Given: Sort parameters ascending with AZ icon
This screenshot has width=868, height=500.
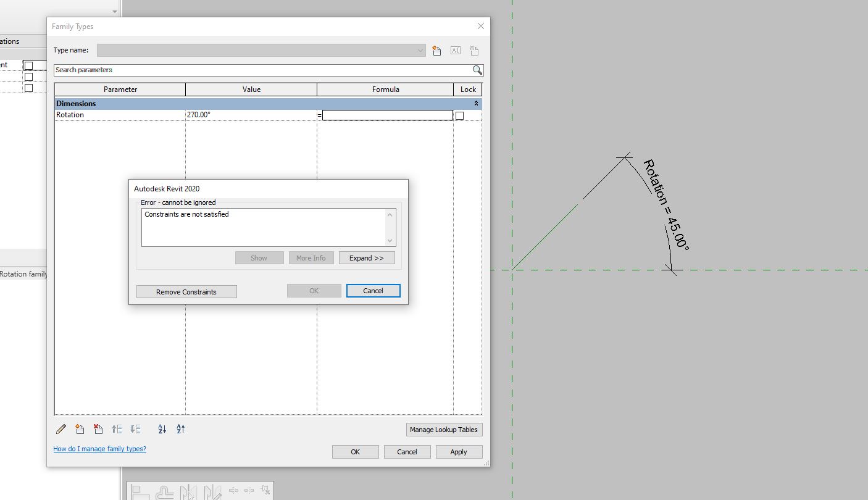Looking at the screenshot, I should (x=161, y=428).
